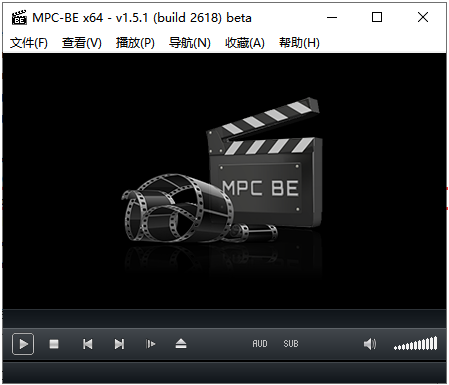449x385 pixels.
Task: Skip to the next file
Action: click(x=119, y=344)
